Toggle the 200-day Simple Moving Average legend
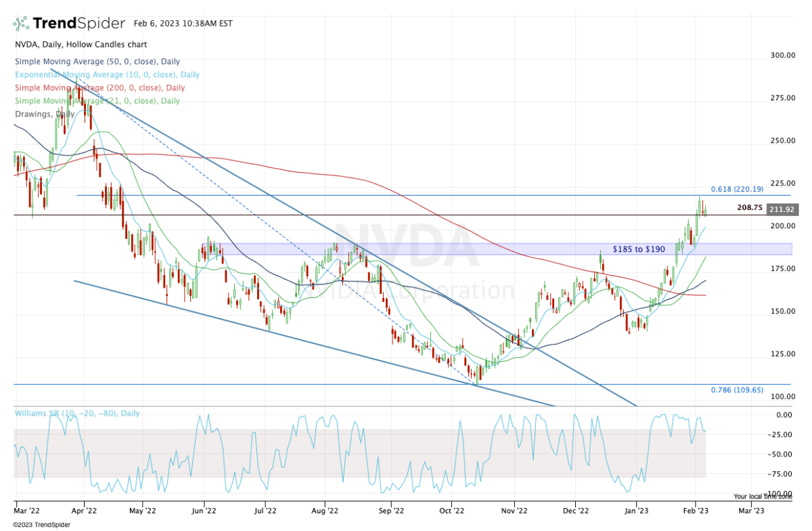Viewport: 812px width, 531px height. click(x=100, y=88)
